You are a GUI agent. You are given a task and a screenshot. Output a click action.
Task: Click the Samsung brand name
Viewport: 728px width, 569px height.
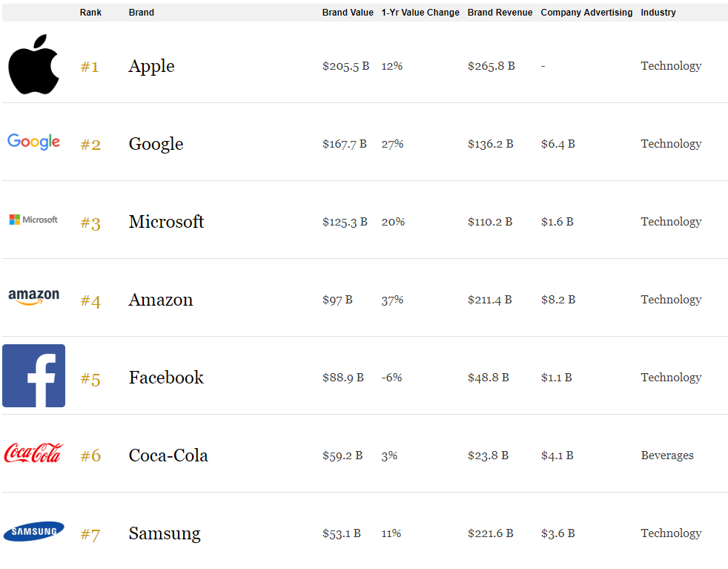coord(165,533)
